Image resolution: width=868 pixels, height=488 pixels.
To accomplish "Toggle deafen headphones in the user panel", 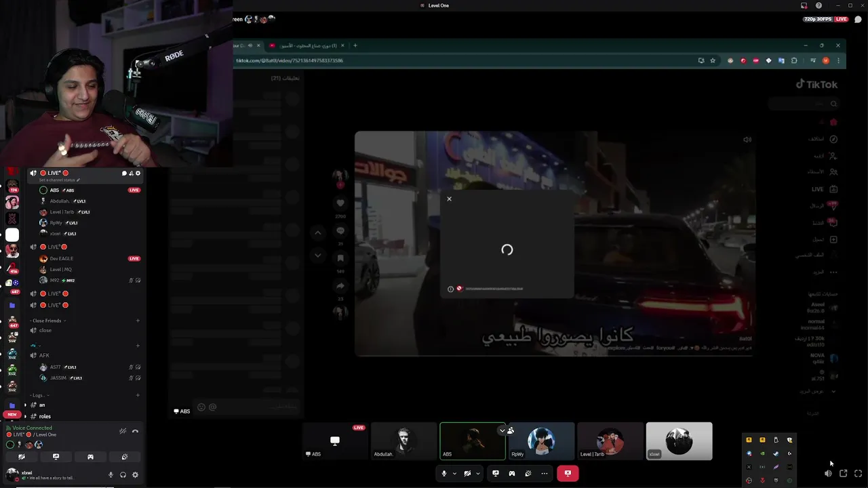I will click(x=123, y=475).
